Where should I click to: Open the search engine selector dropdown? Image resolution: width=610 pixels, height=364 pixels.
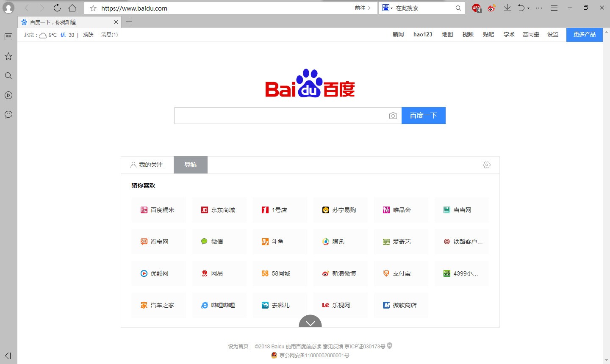[x=388, y=8]
